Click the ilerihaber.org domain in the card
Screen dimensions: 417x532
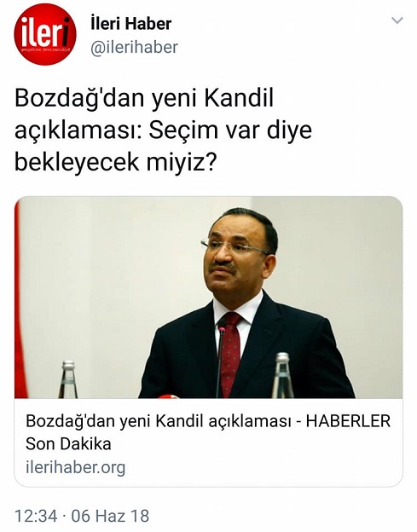coord(75,467)
